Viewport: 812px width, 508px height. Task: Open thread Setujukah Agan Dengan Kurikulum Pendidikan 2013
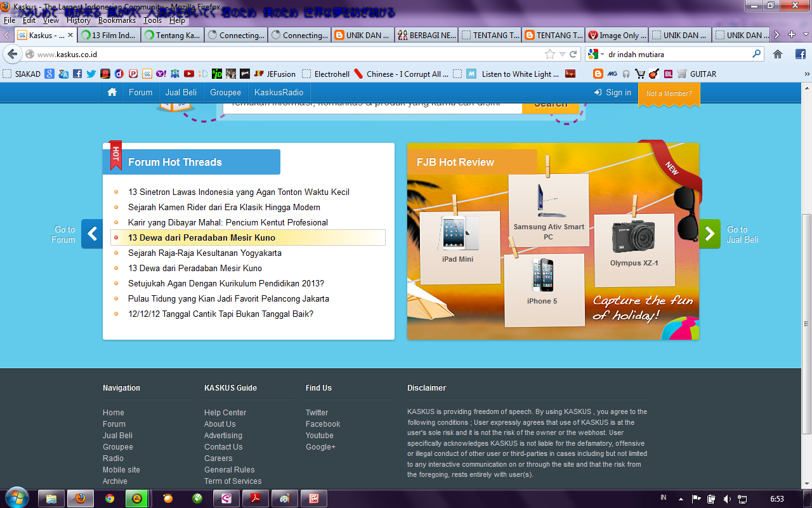pyautogui.click(x=226, y=283)
